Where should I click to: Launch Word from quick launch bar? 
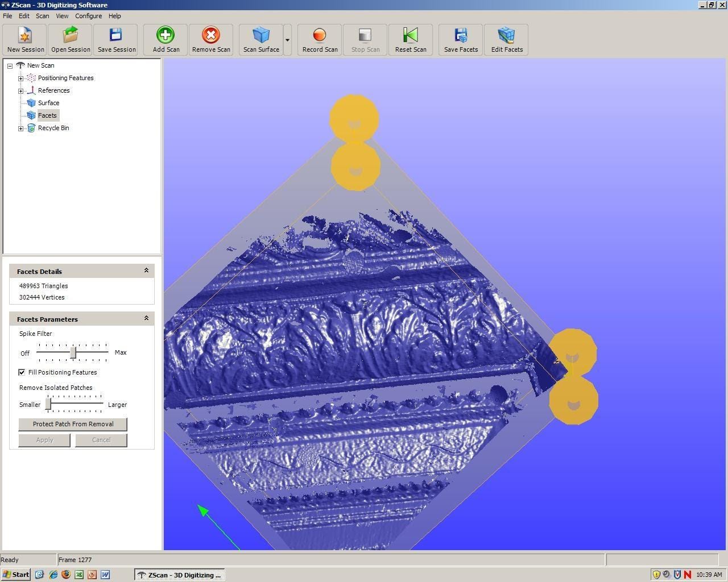click(x=105, y=575)
